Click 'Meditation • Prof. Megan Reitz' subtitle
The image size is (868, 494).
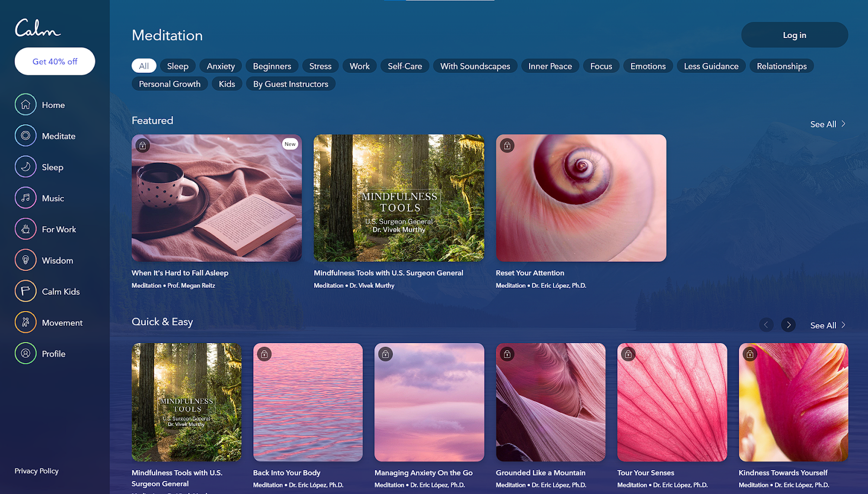pyautogui.click(x=173, y=286)
